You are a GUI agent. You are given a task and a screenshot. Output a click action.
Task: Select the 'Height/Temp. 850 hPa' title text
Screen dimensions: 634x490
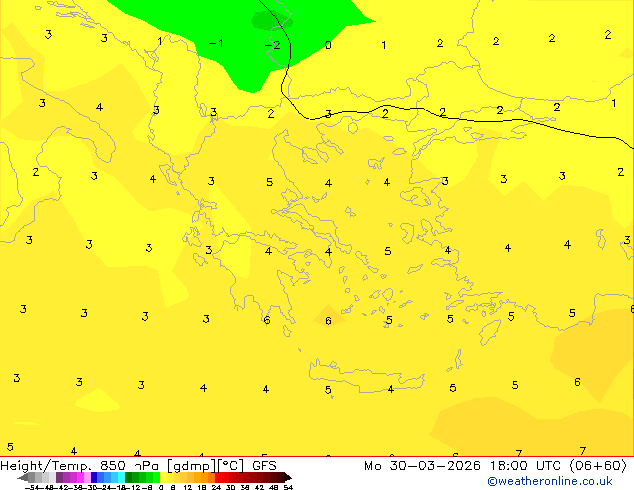(79, 466)
